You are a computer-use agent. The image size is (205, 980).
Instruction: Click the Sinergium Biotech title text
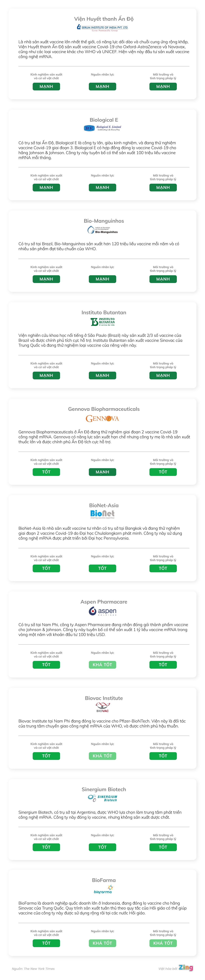pyautogui.click(x=104, y=789)
